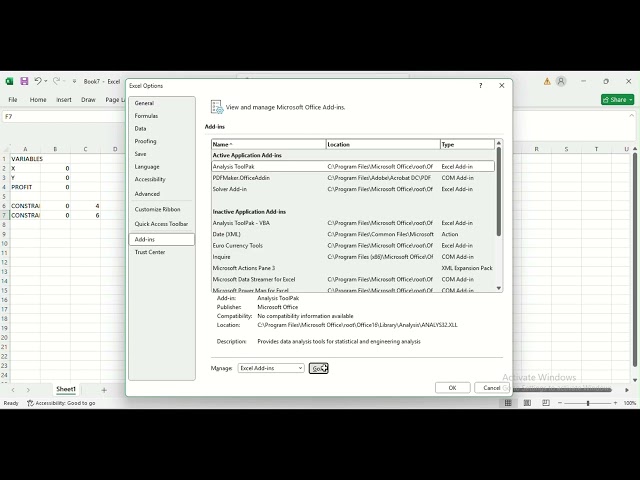Select Formulas options category
The height and width of the screenshot is (480, 640).
pyautogui.click(x=162, y=116)
